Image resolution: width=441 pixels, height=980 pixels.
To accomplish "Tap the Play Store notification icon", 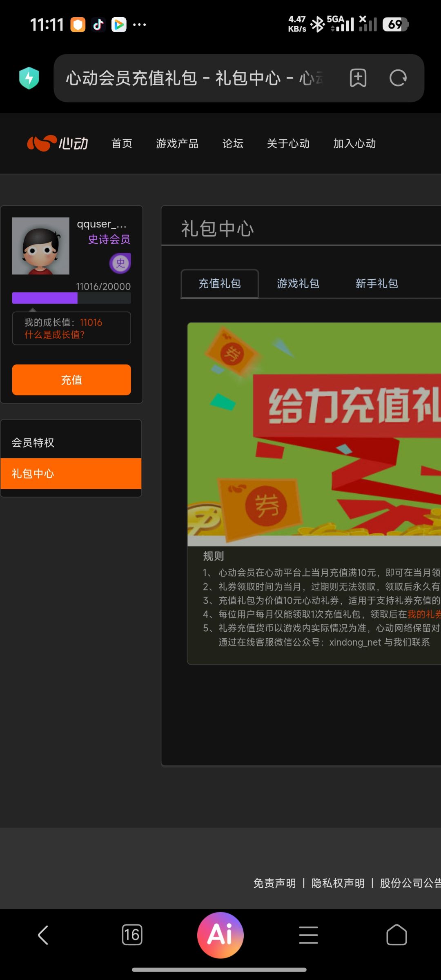I will (119, 25).
